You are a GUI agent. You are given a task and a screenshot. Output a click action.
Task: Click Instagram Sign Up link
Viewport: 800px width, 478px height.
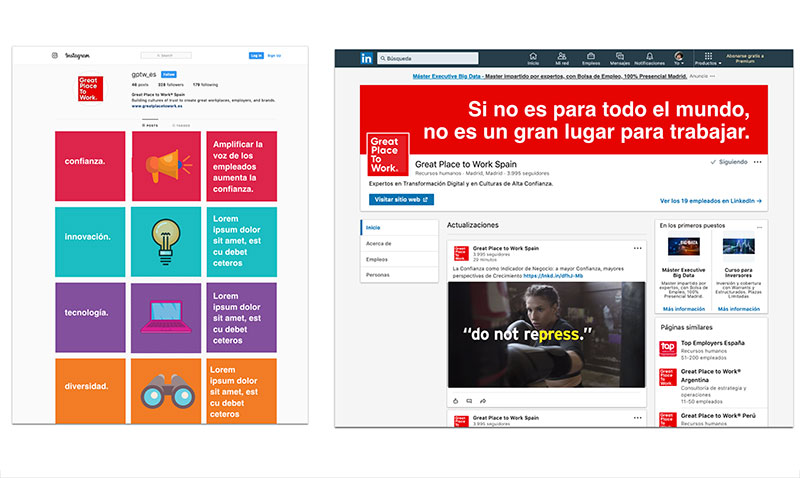click(x=274, y=55)
